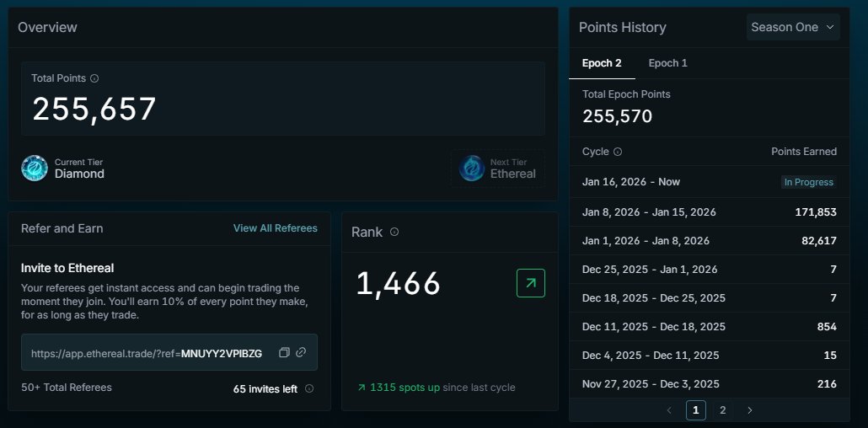The image size is (868, 428).
Task: Click the Jan 8, 2026 - Jan 15, 2026 row
Action: (709, 212)
